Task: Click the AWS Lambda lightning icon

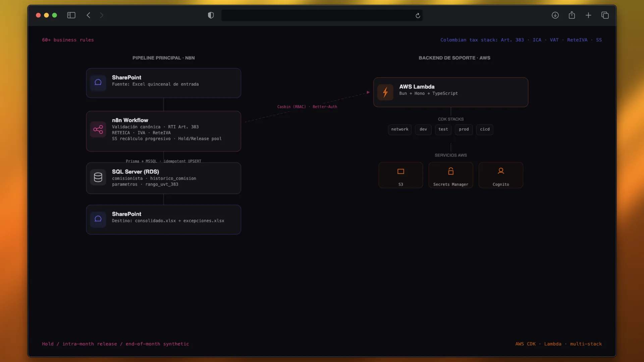Action: point(385,92)
